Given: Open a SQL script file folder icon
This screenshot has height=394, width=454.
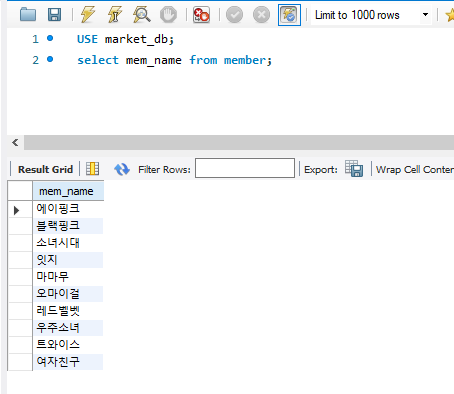Looking at the screenshot, I should 28,15.
